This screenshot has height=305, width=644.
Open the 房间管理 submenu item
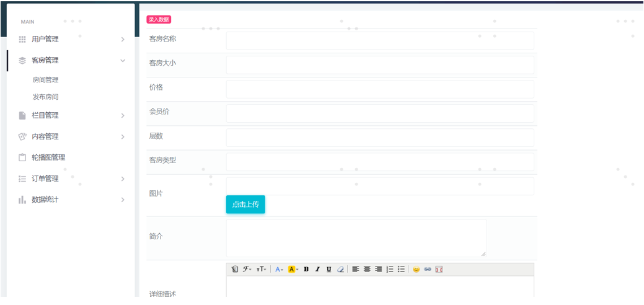[46, 80]
